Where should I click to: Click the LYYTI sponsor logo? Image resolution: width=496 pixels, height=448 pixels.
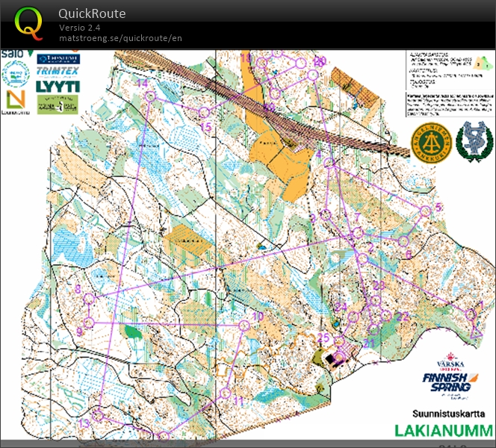(x=58, y=86)
